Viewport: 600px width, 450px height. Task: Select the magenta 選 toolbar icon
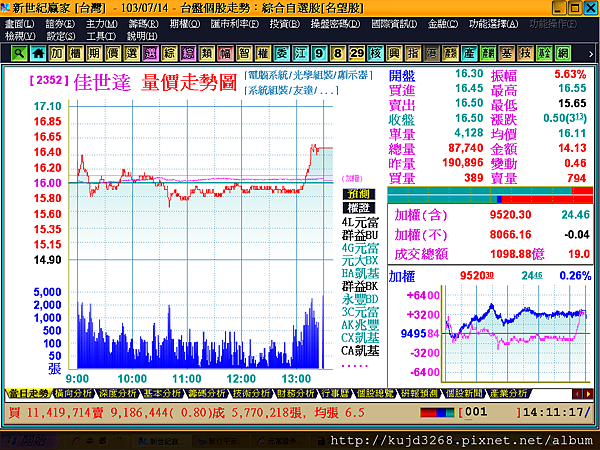(150, 53)
